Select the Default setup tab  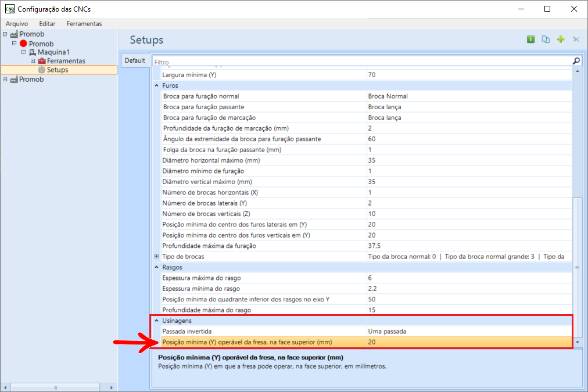click(135, 60)
